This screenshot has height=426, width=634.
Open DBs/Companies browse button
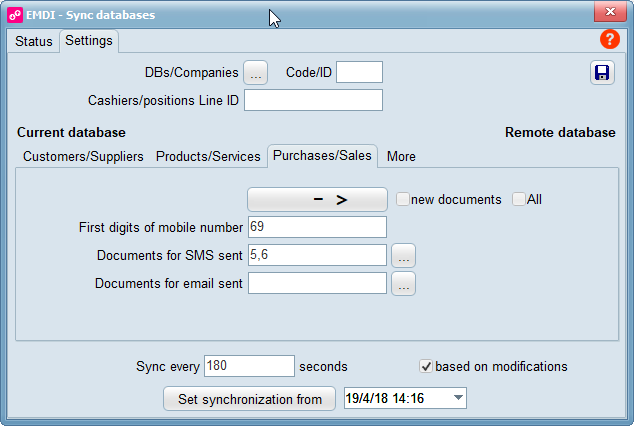pos(256,72)
